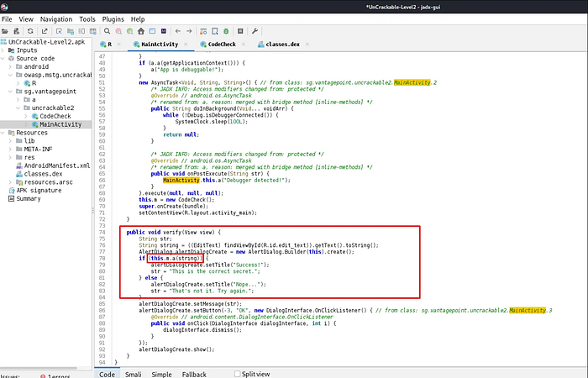Screen dimensions: 588x378
Task: Click the main activity toolbar icon
Action: click(x=152, y=31)
